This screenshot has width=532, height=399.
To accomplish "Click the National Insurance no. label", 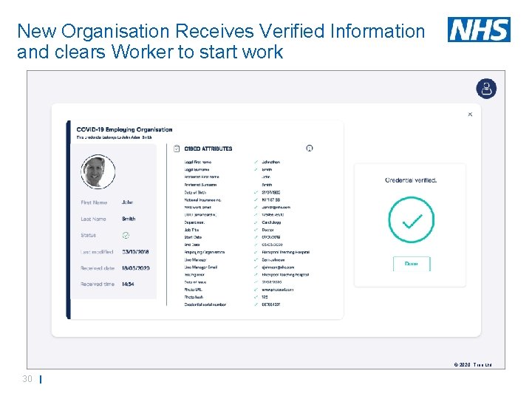I will 202,199.
